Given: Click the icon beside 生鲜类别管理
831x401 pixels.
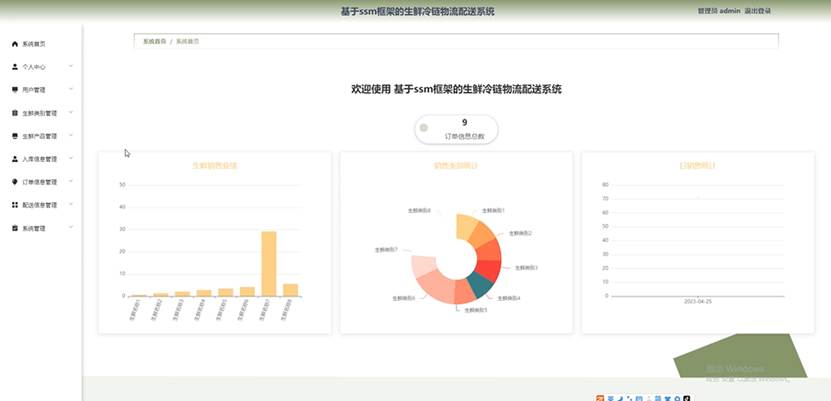Looking at the screenshot, I should (x=15, y=113).
